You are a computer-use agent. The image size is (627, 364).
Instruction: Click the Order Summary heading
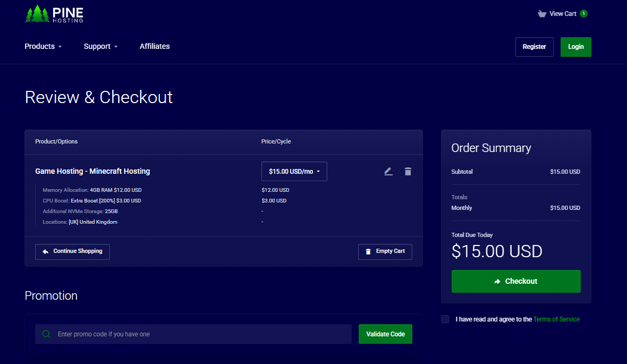coord(491,148)
